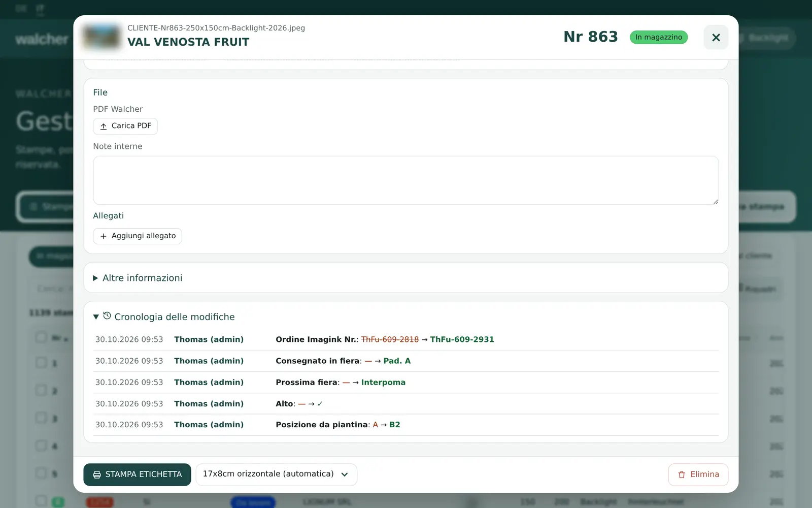Tick the checkbox for table row 1
The image size is (812, 508).
[x=41, y=362]
